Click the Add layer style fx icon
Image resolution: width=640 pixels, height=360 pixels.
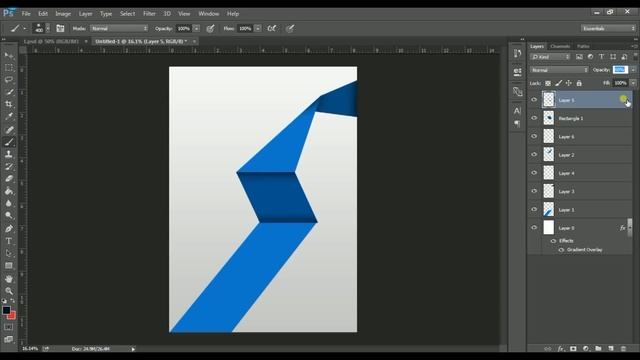coord(560,349)
